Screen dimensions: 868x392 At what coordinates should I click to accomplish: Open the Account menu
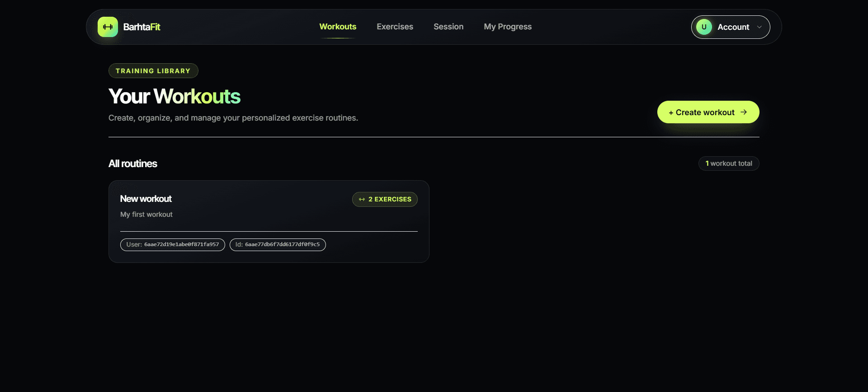coord(731,27)
